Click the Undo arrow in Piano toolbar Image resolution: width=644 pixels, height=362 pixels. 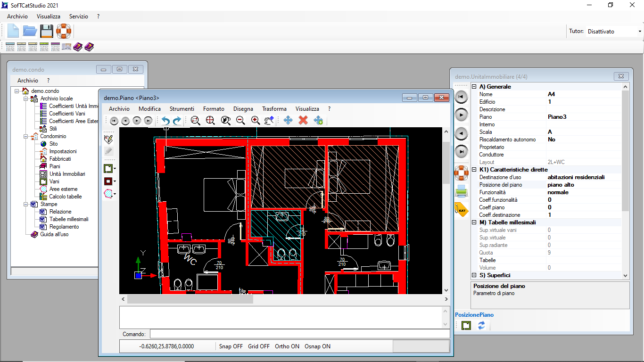tap(165, 121)
